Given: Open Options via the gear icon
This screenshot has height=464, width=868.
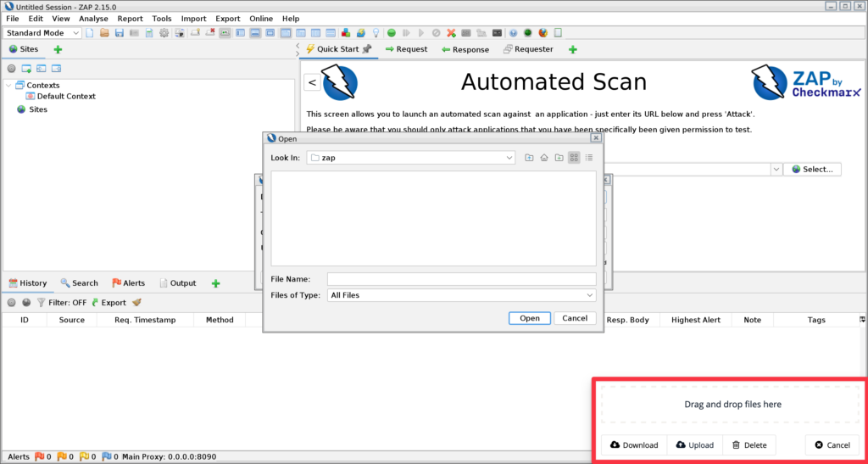Looking at the screenshot, I should pos(164,33).
